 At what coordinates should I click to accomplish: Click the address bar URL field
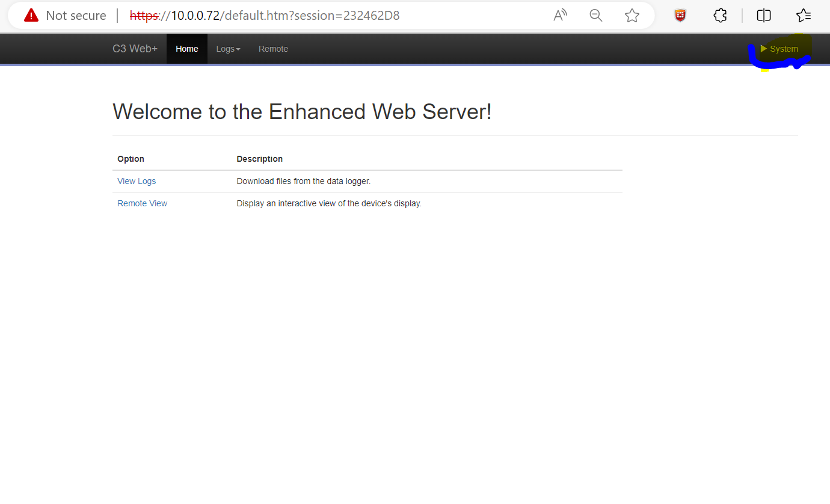[x=265, y=16]
